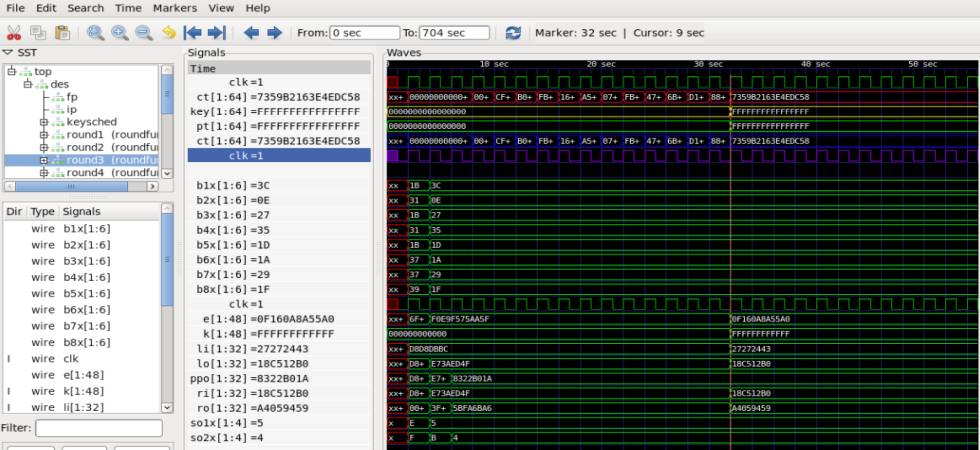This screenshot has width=980, height=450.
Task: Click the Cut scissors toolbar icon
Action: 14,32
